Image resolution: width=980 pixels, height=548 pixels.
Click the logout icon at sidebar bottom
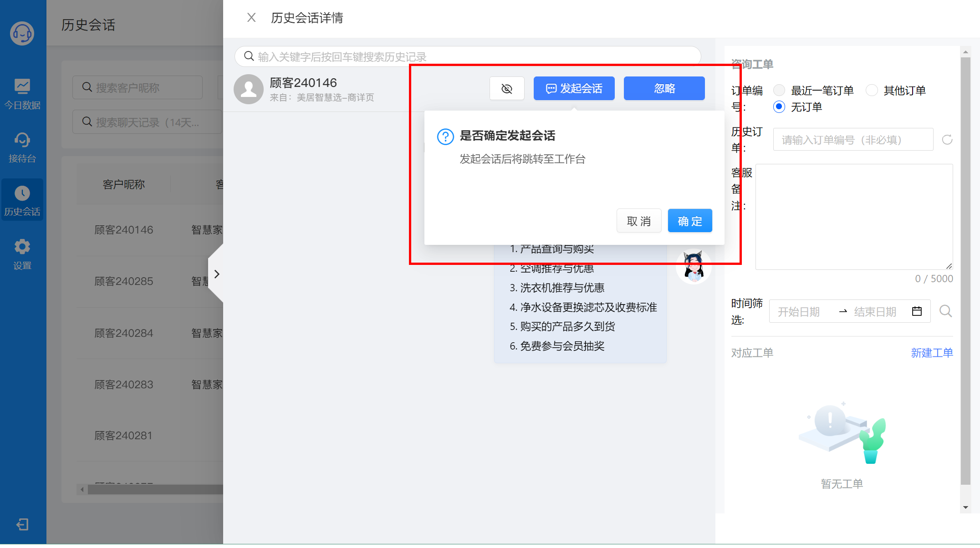pos(22,524)
